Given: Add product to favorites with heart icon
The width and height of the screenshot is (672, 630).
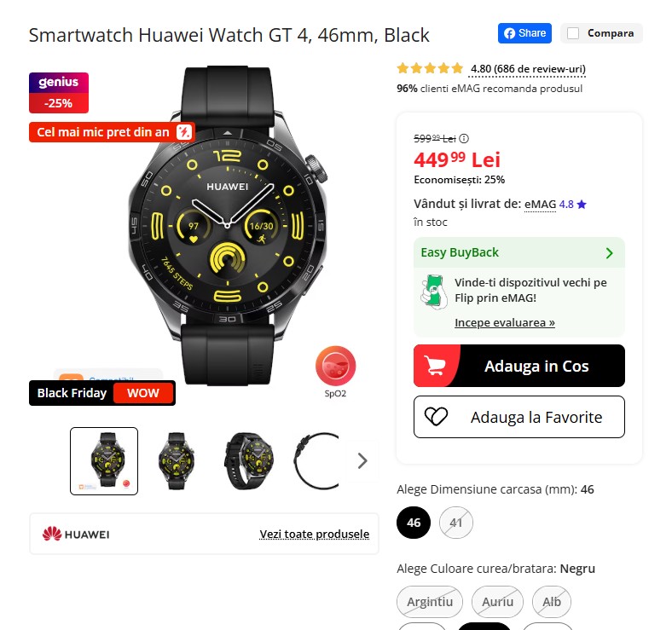Looking at the screenshot, I should click(x=436, y=417).
